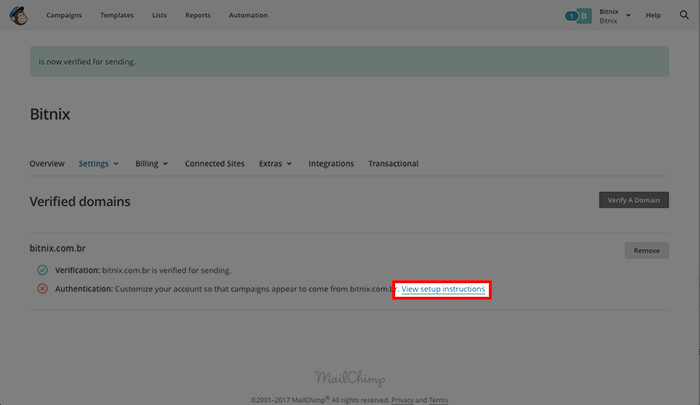Expand the Billing dropdown tab
Viewport: 700px width, 405px height.
152,163
